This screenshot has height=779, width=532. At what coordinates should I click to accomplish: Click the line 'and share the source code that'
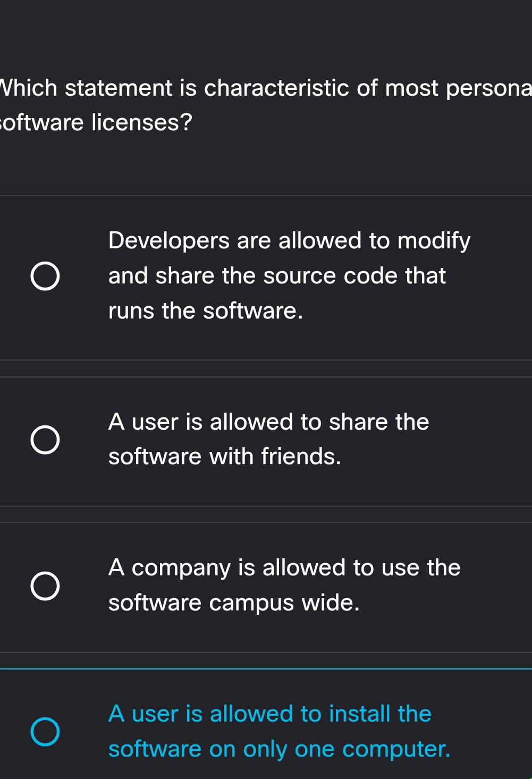tap(277, 276)
